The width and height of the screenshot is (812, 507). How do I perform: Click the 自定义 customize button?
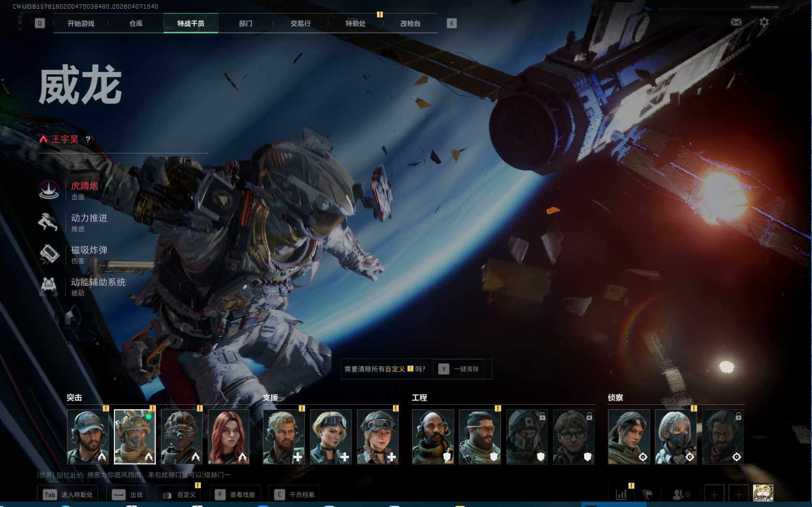180,494
